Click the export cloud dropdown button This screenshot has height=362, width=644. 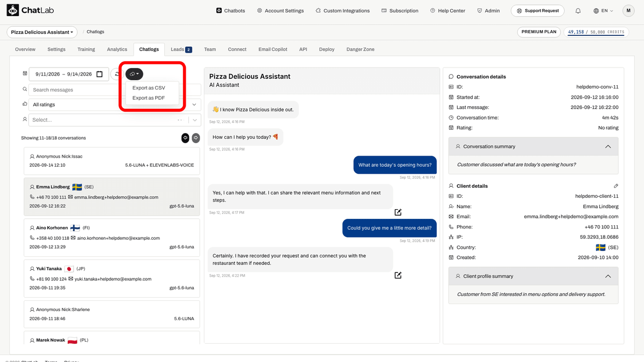coord(134,74)
